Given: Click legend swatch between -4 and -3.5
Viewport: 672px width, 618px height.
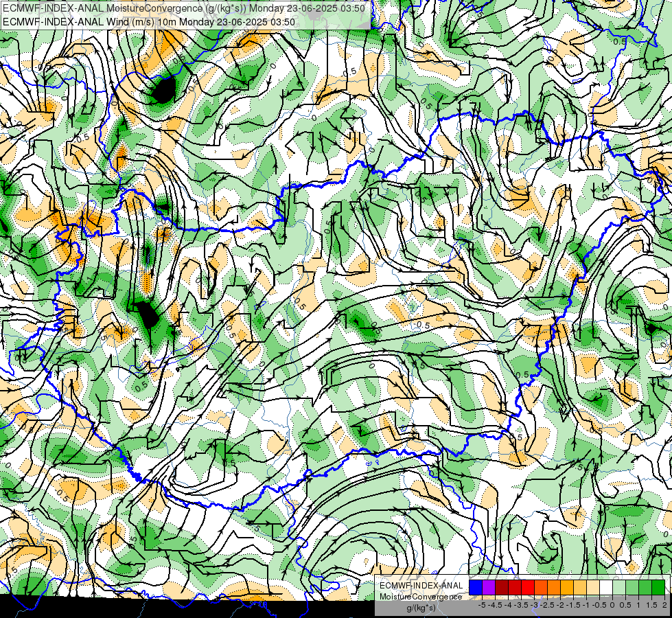Looking at the screenshot, I should 515,588.
